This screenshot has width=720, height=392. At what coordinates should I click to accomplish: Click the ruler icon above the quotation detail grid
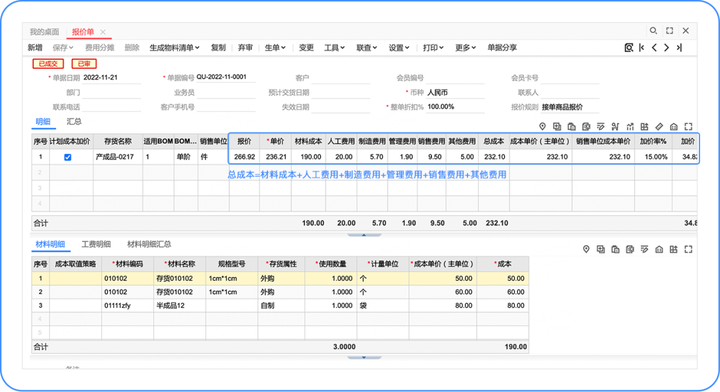pyautogui.click(x=659, y=126)
